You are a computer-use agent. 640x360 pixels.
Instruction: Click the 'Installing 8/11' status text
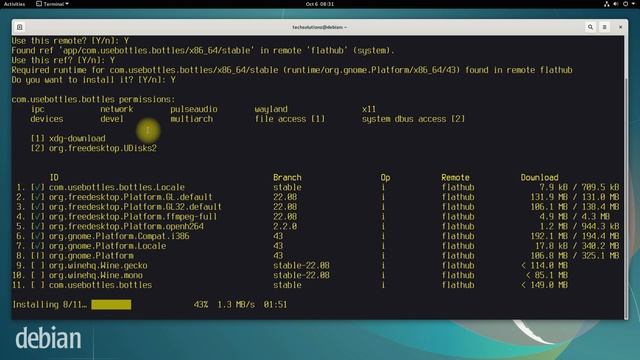(x=49, y=304)
